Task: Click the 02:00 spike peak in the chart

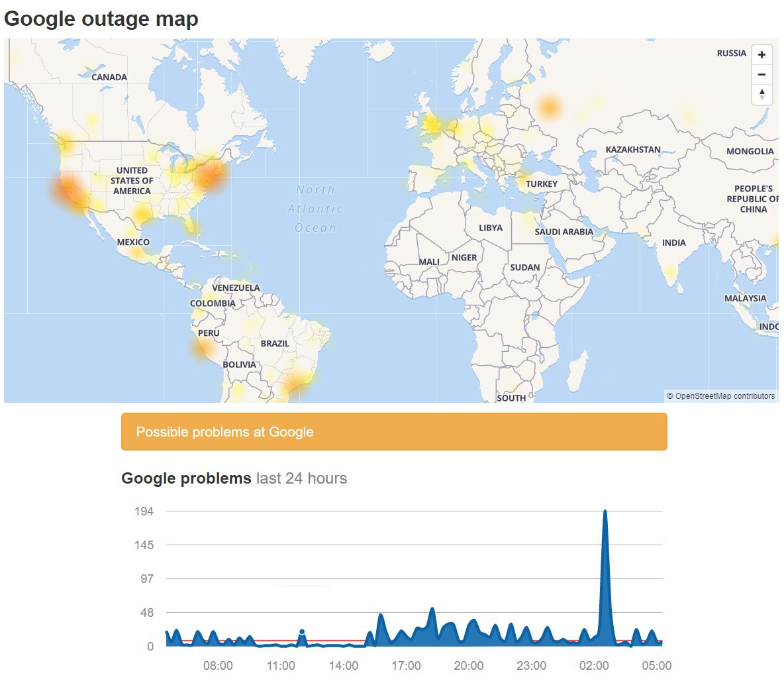Action: [x=605, y=511]
